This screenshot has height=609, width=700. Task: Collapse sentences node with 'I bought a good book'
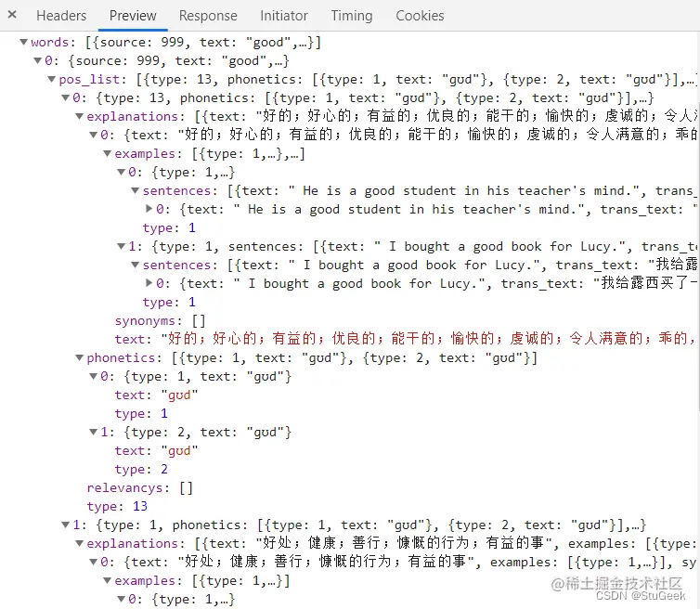(136, 265)
